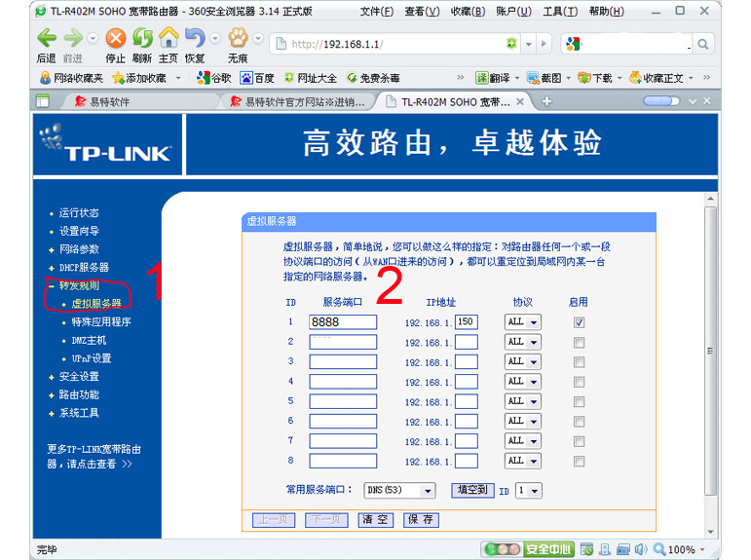Uncheck the enable checkbox for row 1
The image size is (751, 560).
[580, 322]
